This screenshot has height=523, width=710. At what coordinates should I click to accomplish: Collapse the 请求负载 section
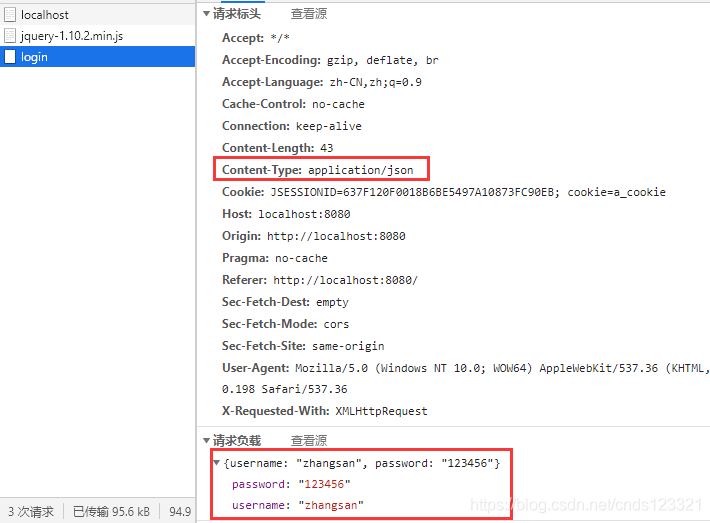pyautogui.click(x=206, y=440)
